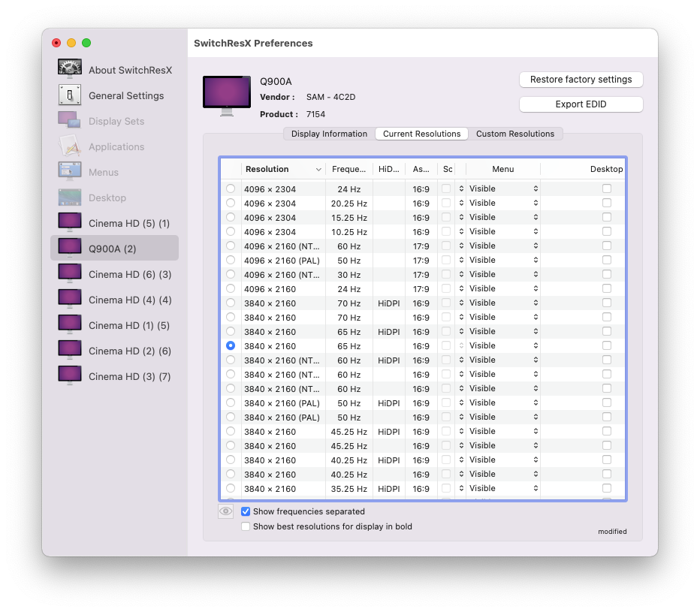Click the eye icon below resolution list

pos(226,511)
